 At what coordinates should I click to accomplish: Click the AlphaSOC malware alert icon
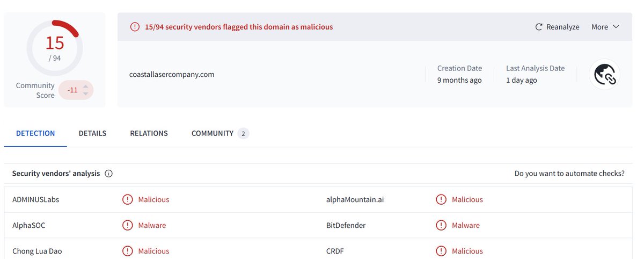(x=127, y=225)
